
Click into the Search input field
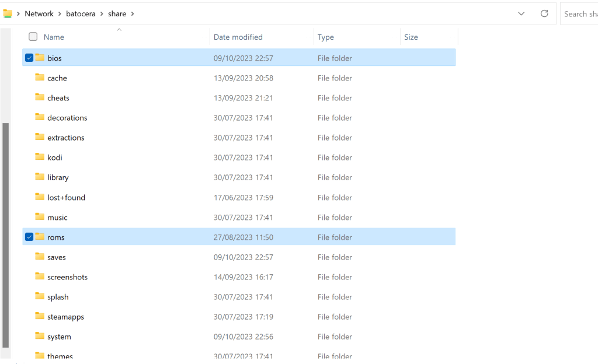pyautogui.click(x=580, y=13)
